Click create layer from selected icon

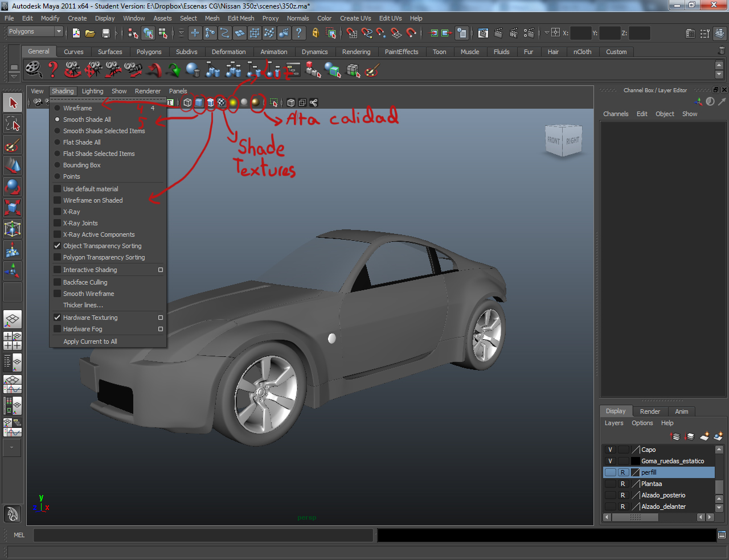(x=718, y=437)
